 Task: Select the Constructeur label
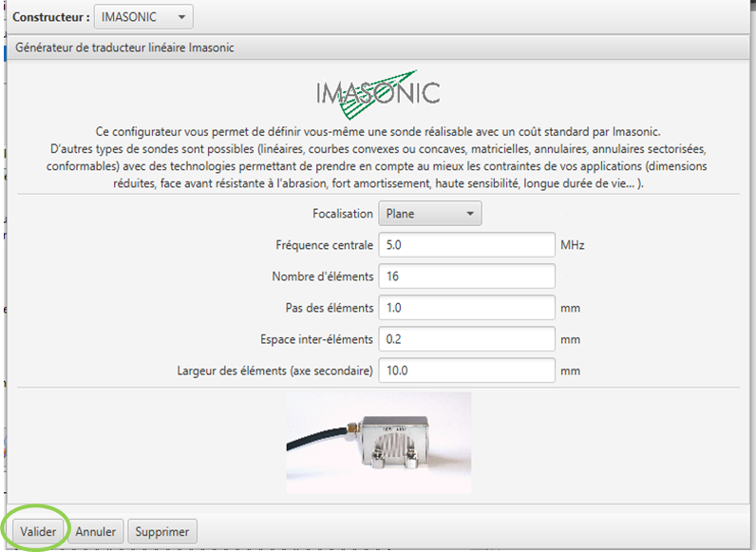[x=51, y=17]
